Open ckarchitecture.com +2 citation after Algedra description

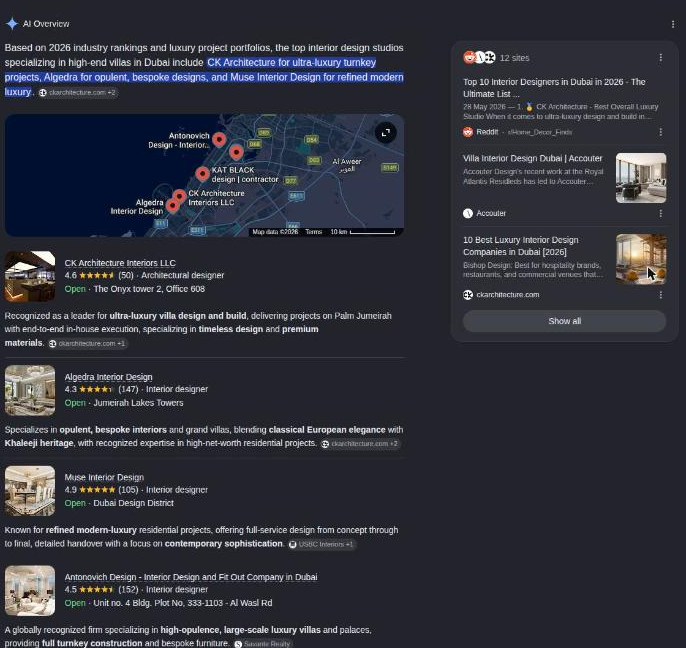pos(360,444)
